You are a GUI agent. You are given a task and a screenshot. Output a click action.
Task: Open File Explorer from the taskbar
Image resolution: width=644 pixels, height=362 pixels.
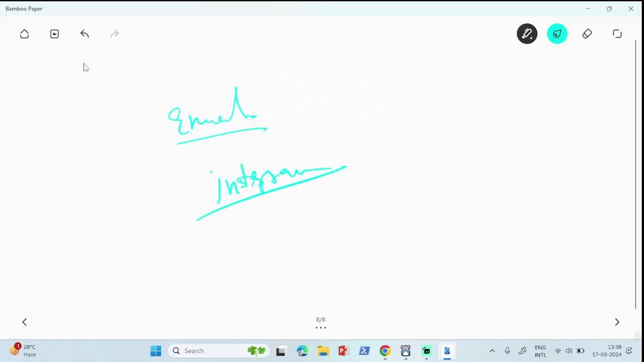tap(323, 350)
